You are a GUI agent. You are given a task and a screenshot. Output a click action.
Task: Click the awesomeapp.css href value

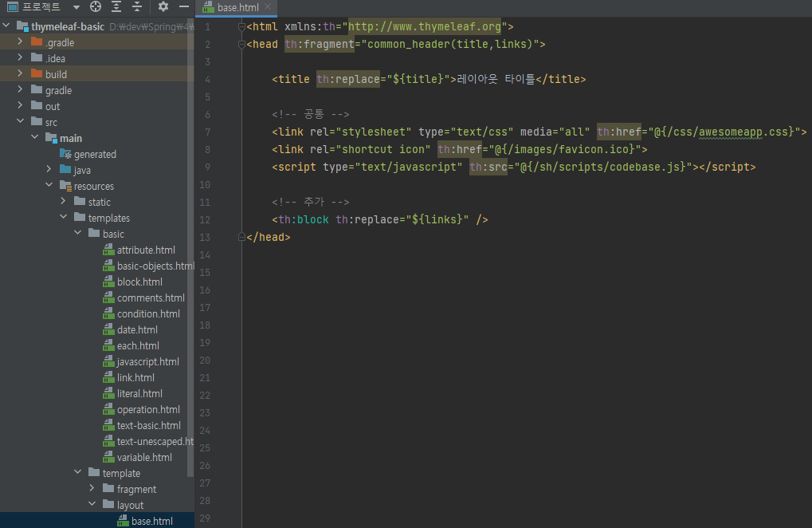724,132
